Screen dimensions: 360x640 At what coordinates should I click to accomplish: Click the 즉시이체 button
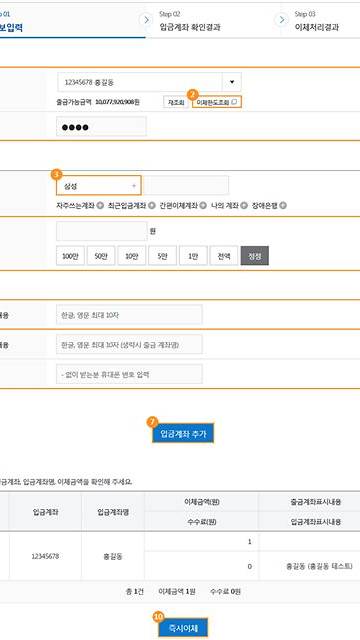point(183,628)
